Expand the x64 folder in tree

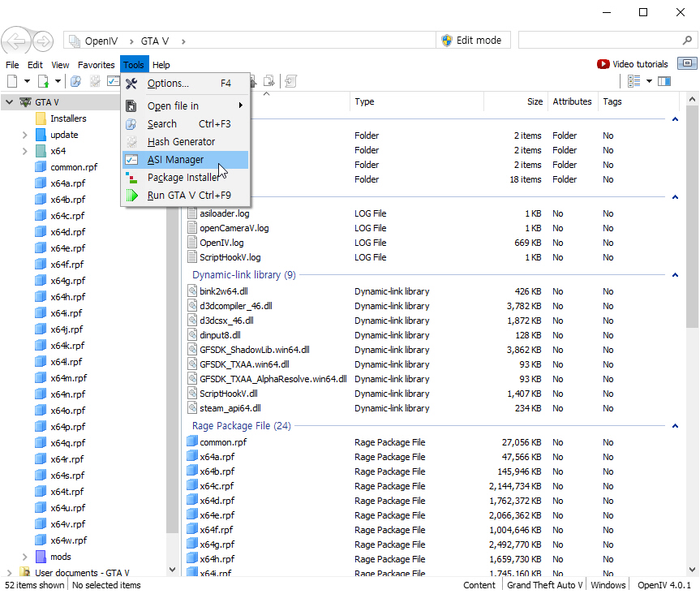(x=25, y=151)
